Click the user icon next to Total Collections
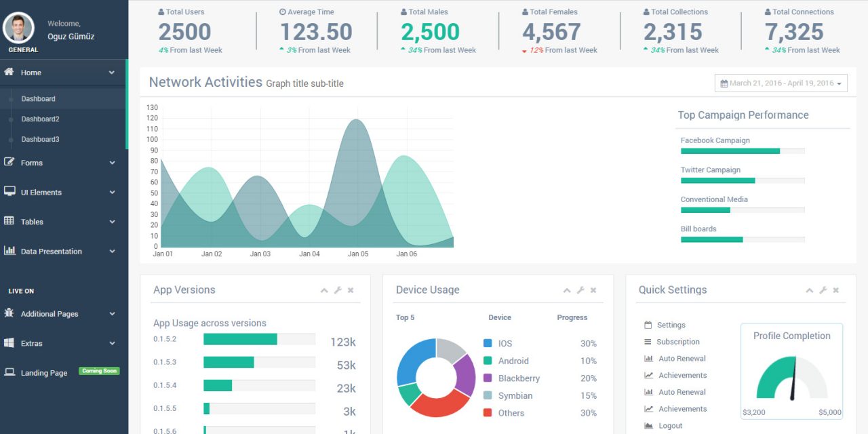This screenshot has width=868, height=434. [x=646, y=12]
